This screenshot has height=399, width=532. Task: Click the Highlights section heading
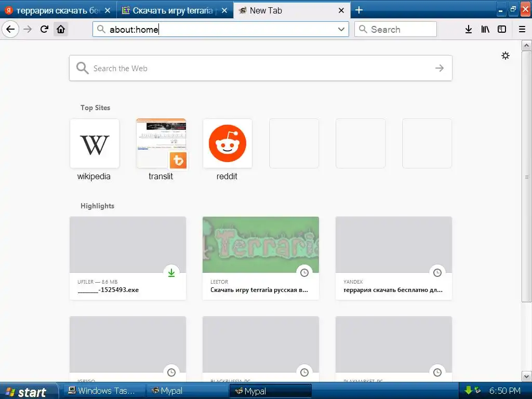(x=97, y=206)
